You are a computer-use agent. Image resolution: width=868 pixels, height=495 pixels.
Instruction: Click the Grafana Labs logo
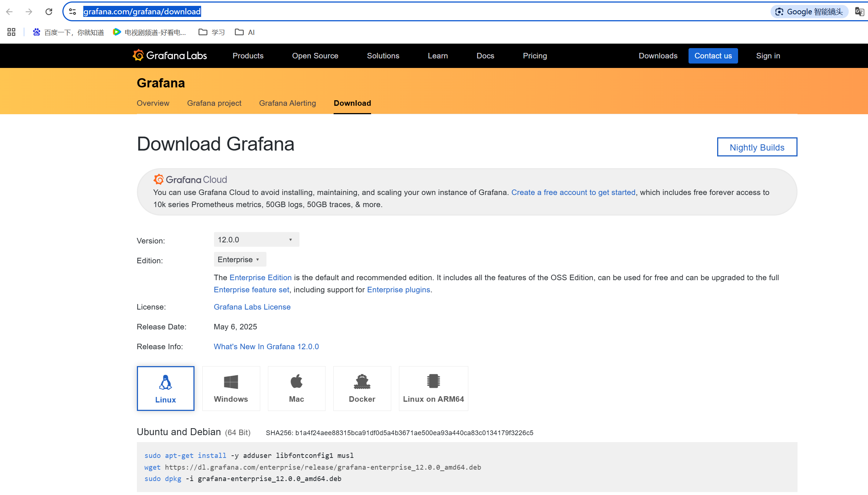170,55
